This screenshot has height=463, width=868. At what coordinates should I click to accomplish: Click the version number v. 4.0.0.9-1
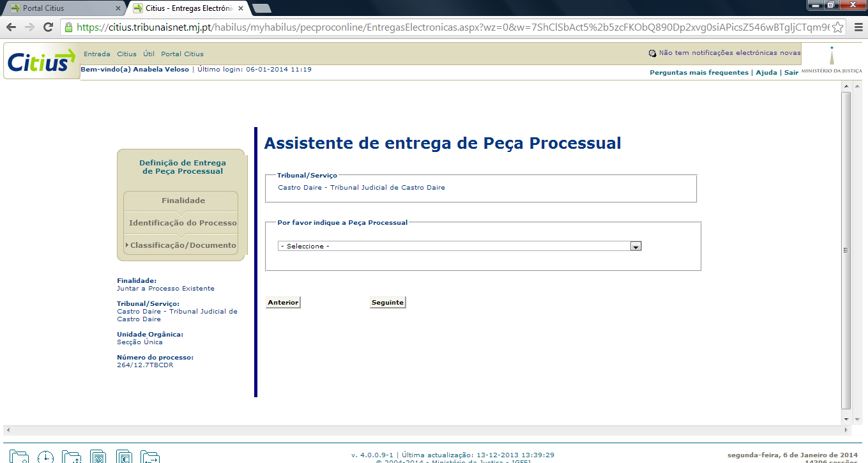point(372,455)
